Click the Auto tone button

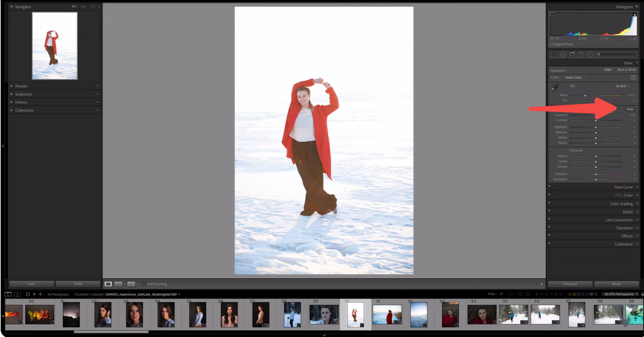(630, 109)
